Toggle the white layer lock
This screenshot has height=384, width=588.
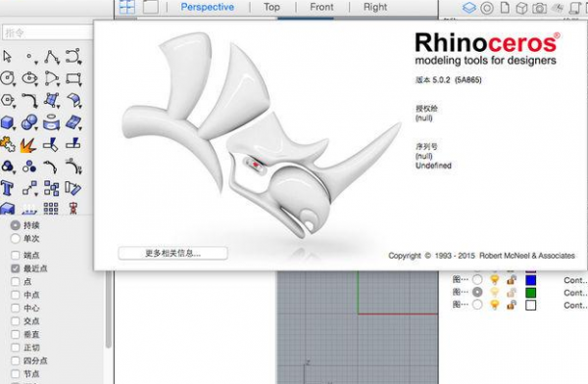512,305
